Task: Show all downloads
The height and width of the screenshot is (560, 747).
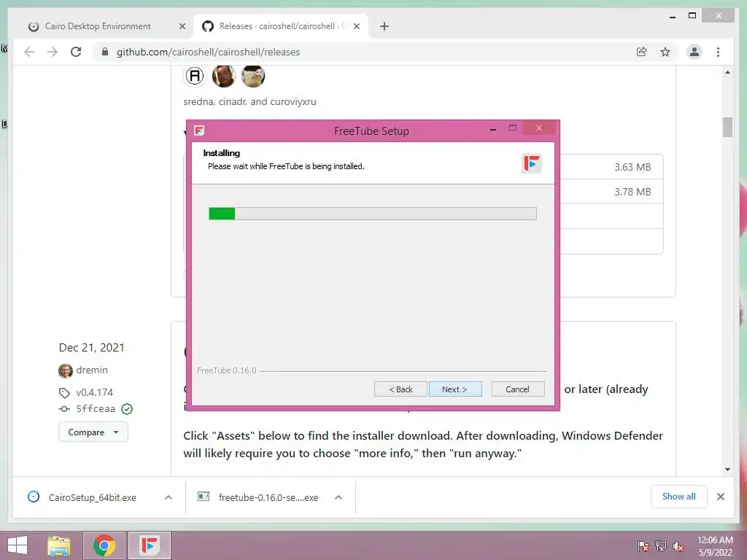Action: (x=679, y=497)
